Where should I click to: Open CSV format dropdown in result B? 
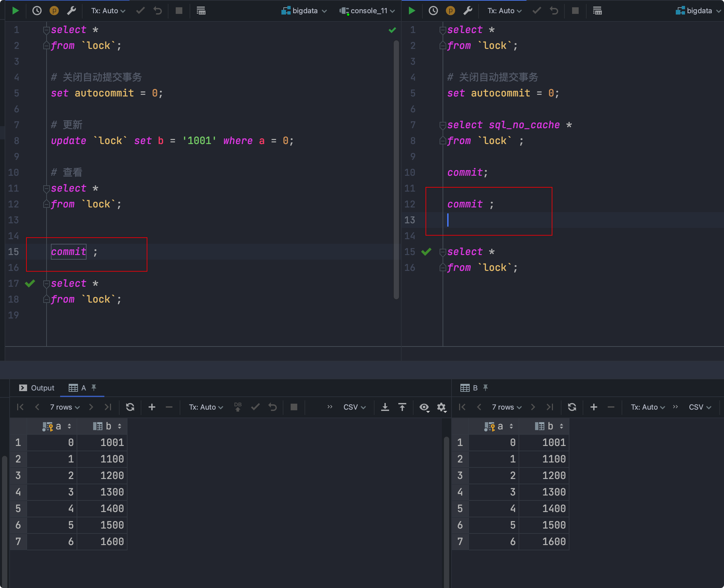pos(700,407)
